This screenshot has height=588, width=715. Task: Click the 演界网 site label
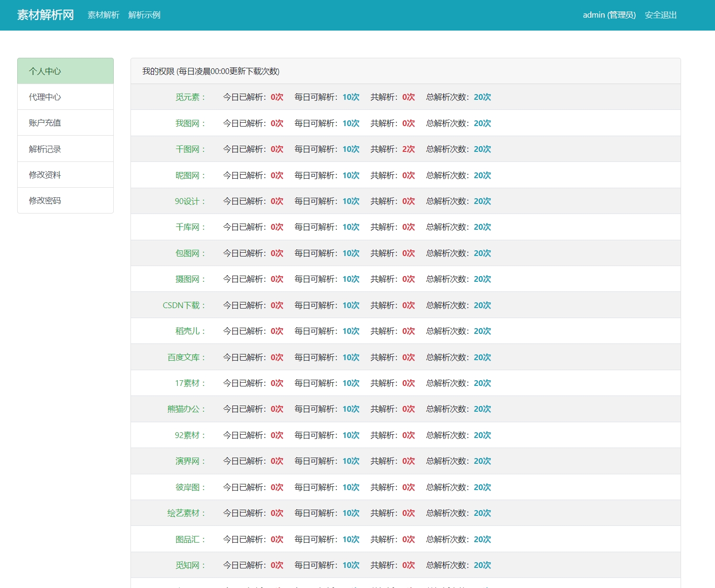[190, 461]
